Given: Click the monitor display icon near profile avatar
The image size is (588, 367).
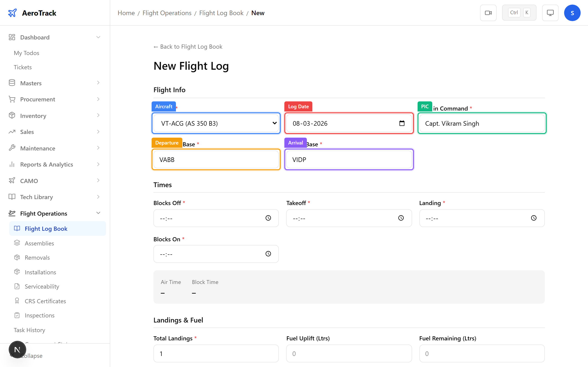Looking at the screenshot, I should click(550, 13).
